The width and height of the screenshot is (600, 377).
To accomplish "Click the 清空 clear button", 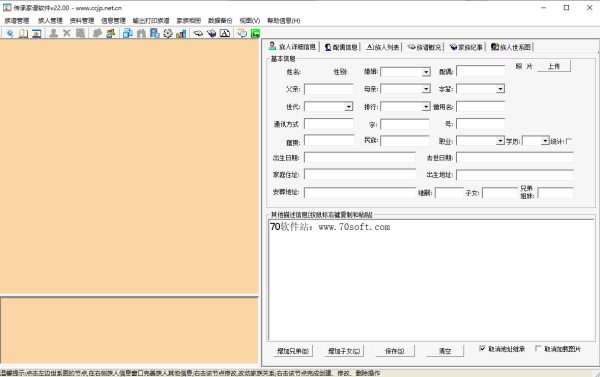I will point(445,351).
